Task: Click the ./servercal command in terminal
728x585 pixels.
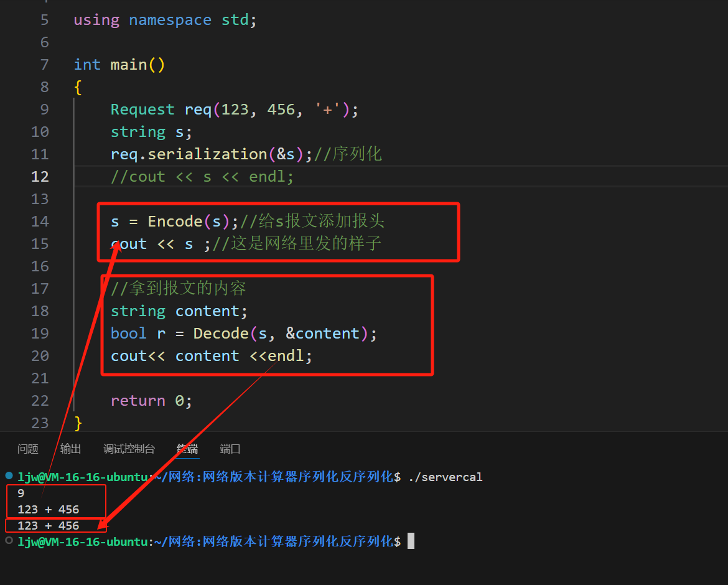Action: click(x=445, y=477)
